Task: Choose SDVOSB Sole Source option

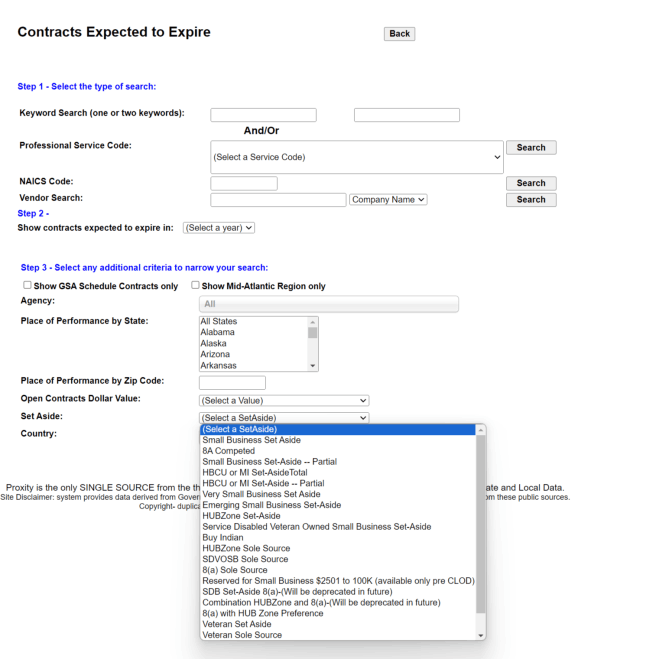Action: point(338,559)
